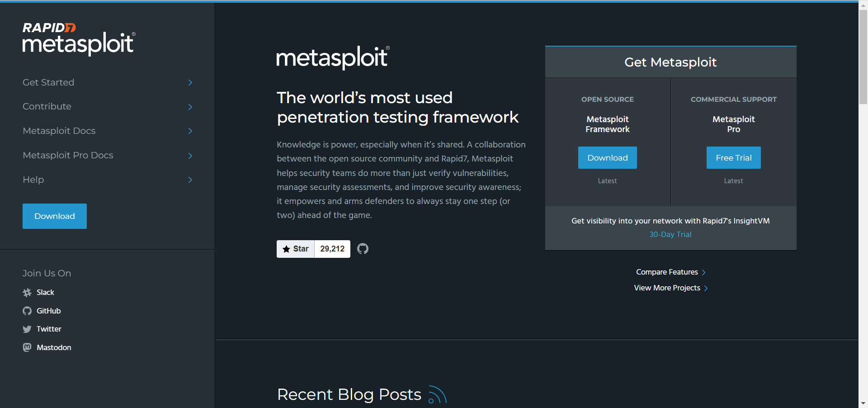Click the Mastodon icon in sidebar
868x408 pixels.
coord(27,347)
